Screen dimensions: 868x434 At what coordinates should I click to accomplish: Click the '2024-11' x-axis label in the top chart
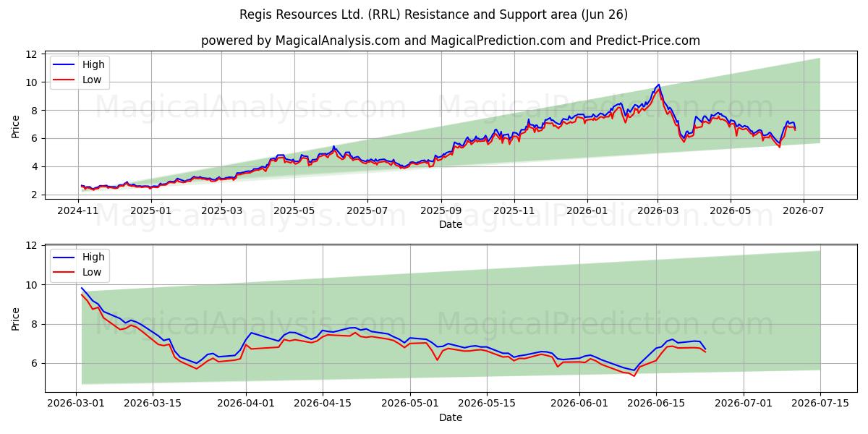[77, 211]
